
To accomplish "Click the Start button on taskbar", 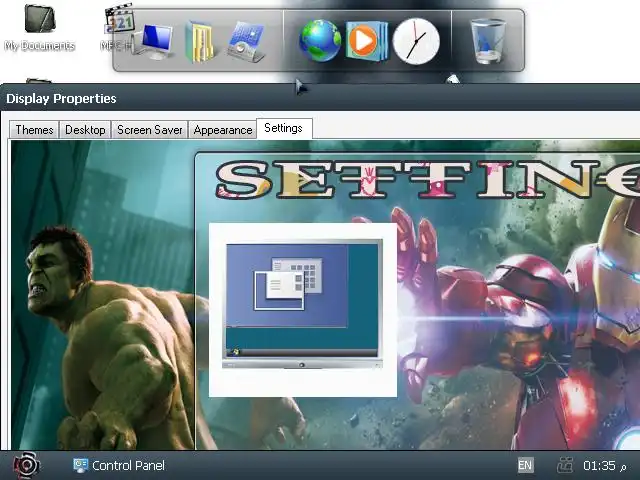I will pyautogui.click(x=27, y=465).
